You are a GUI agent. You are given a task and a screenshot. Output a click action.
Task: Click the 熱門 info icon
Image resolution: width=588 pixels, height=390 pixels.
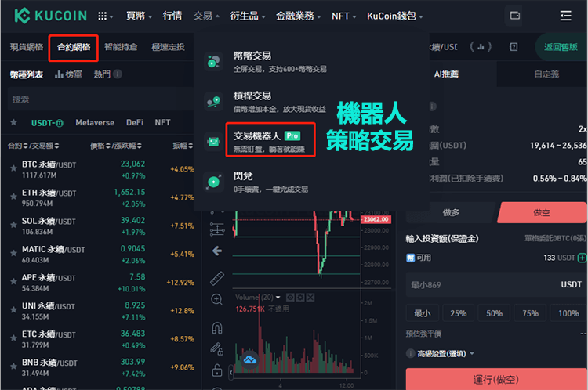coord(118,74)
